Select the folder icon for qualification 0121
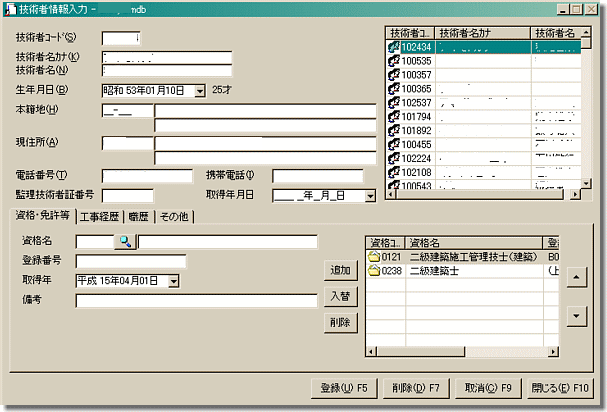This screenshot has height=412, width=607. tap(374, 256)
